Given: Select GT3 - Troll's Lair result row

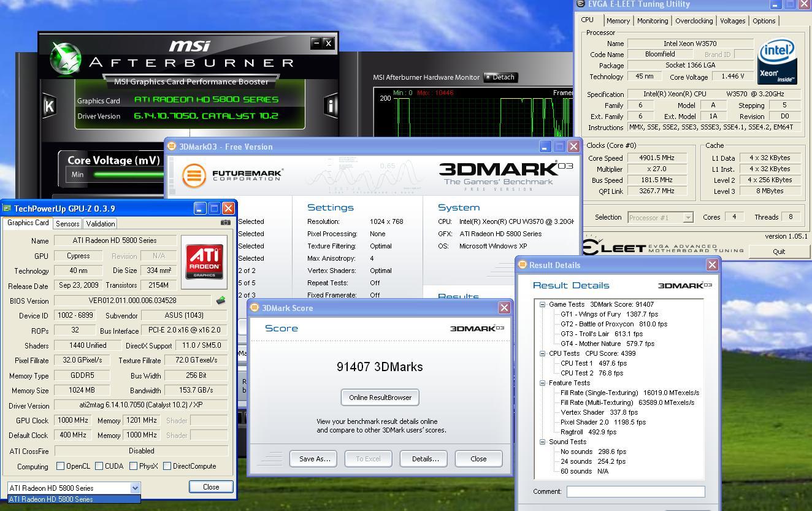Looking at the screenshot, I should point(602,334).
